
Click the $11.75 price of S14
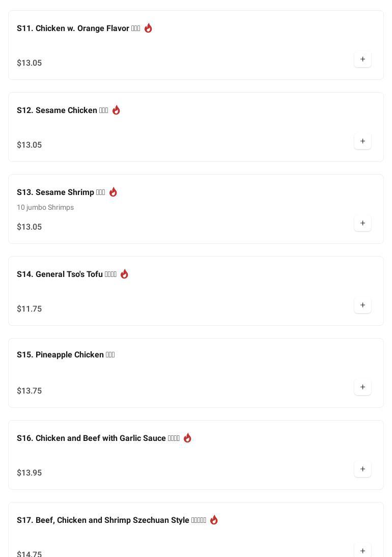point(30,309)
